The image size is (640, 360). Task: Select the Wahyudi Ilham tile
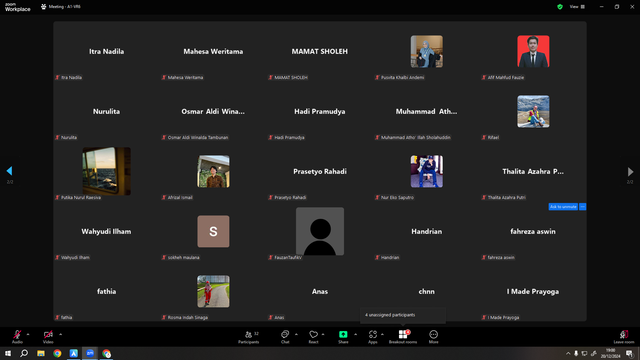coord(107,231)
